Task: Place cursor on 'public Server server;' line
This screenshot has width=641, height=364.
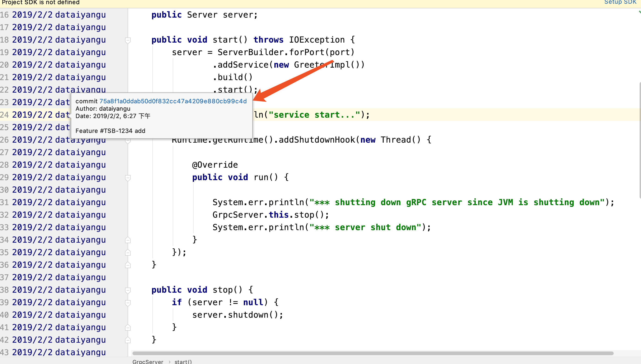Action: click(x=204, y=15)
